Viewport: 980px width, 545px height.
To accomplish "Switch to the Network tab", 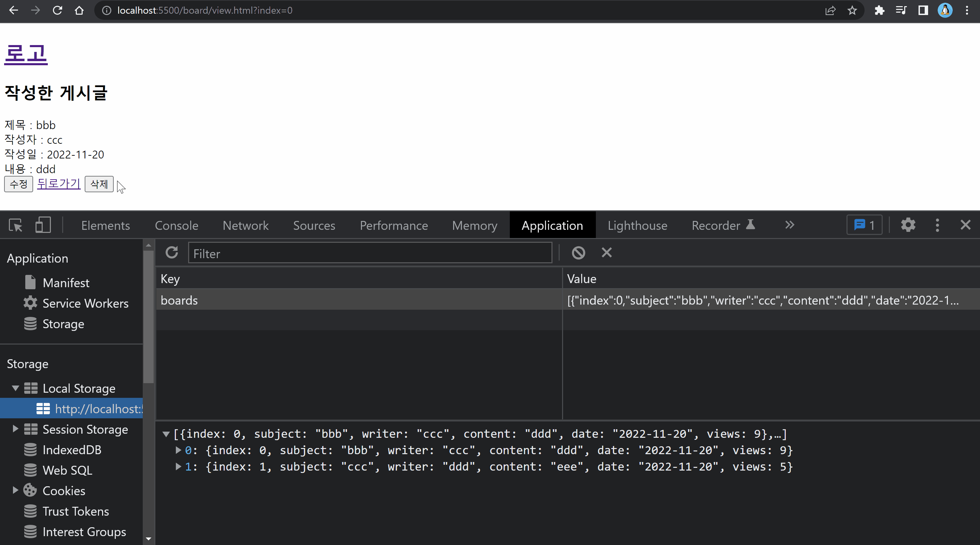I will [x=246, y=225].
